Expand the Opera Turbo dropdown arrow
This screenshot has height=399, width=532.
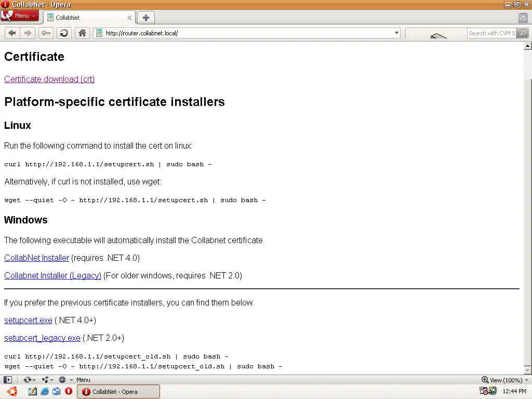coord(71,380)
